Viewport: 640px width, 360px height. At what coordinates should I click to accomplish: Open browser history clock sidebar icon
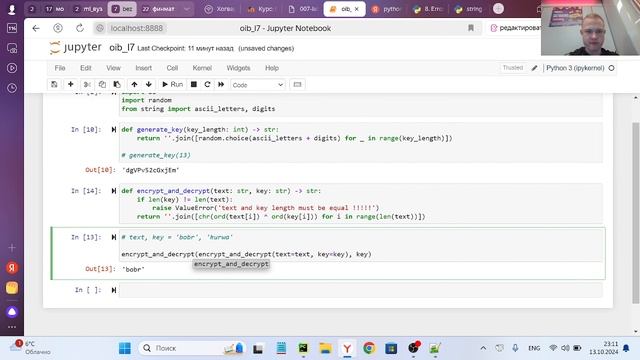pos(12,88)
